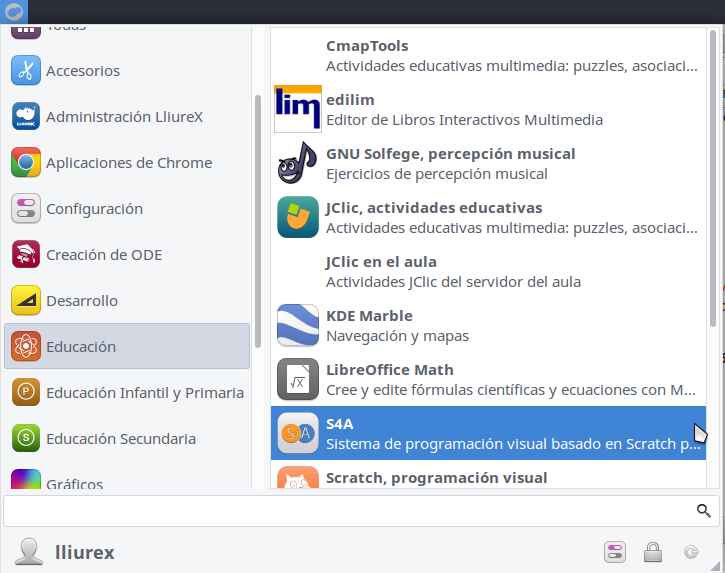Select Educación Infantil y Primaria category
Image resolution: width=725 pixels, height=573 pixels.
[144, 393]
